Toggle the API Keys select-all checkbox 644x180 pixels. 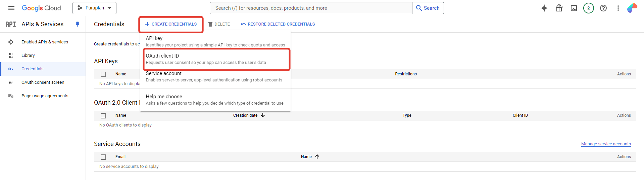[103, 74]
